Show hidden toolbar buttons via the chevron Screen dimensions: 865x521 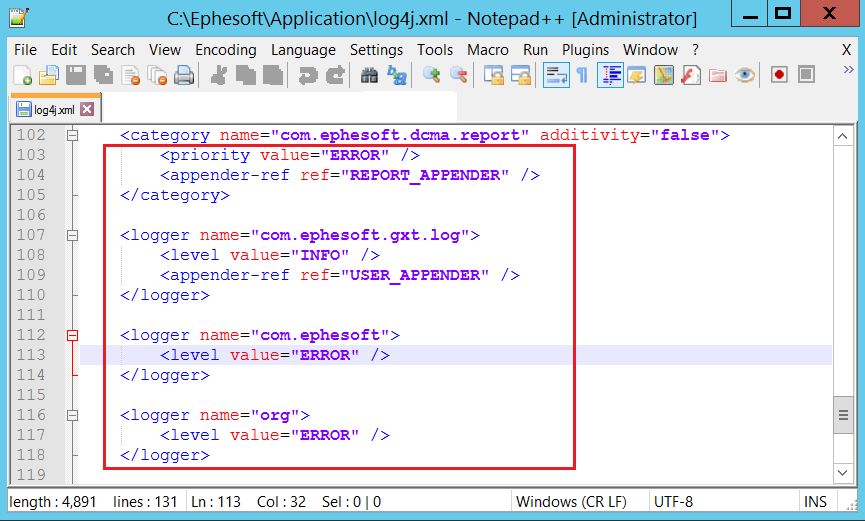click(848, 70)
